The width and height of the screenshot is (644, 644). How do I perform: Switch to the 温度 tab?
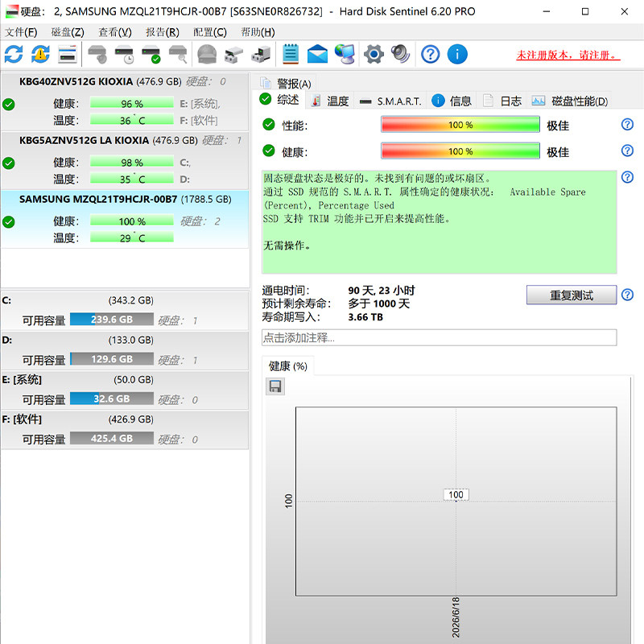[x=329, y=101]
